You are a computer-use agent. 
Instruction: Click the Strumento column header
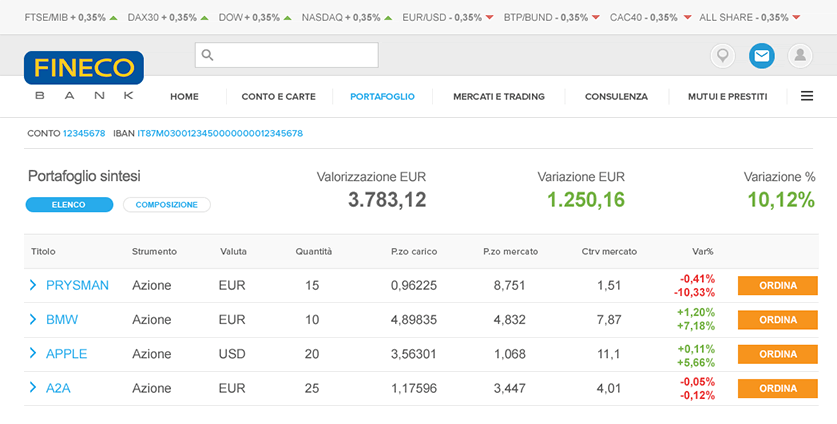point(154,251)
